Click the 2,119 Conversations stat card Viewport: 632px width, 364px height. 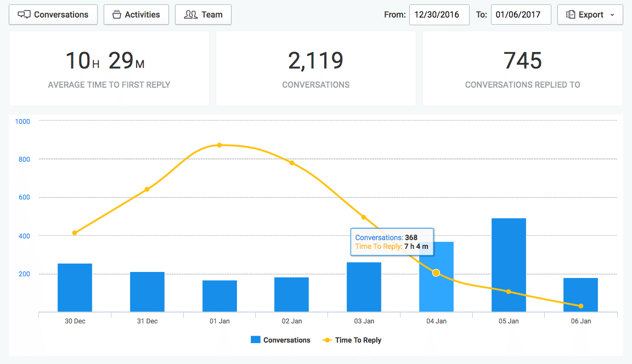pyautogui.click(x=316, y=69)
